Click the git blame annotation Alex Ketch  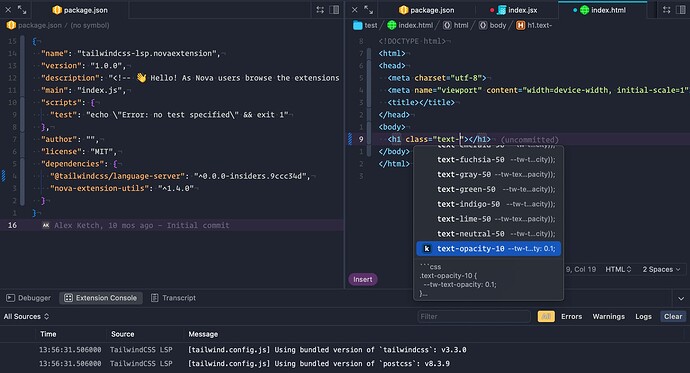point(136,225)
